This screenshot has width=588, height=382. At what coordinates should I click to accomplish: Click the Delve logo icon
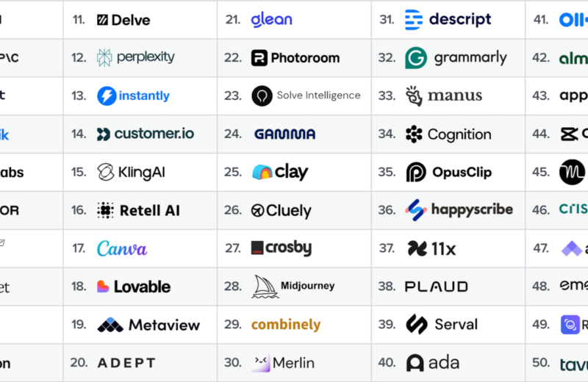click(102, 20)
